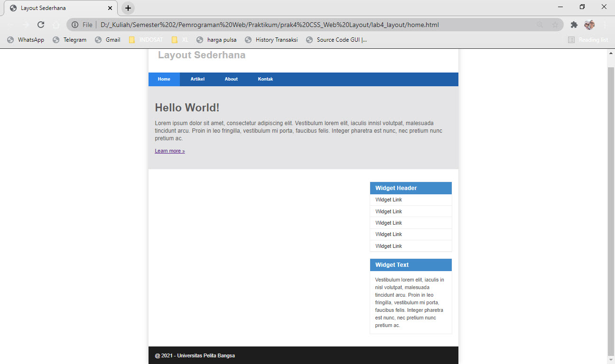Click the second Widget Link entry
Screen dimensions: 615x364
(x=388, y=211)
